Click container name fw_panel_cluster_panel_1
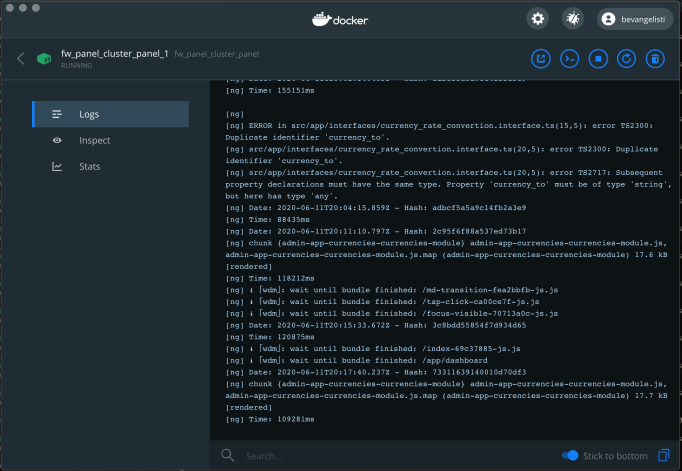The image size is (682, 471). click(114, 54)
